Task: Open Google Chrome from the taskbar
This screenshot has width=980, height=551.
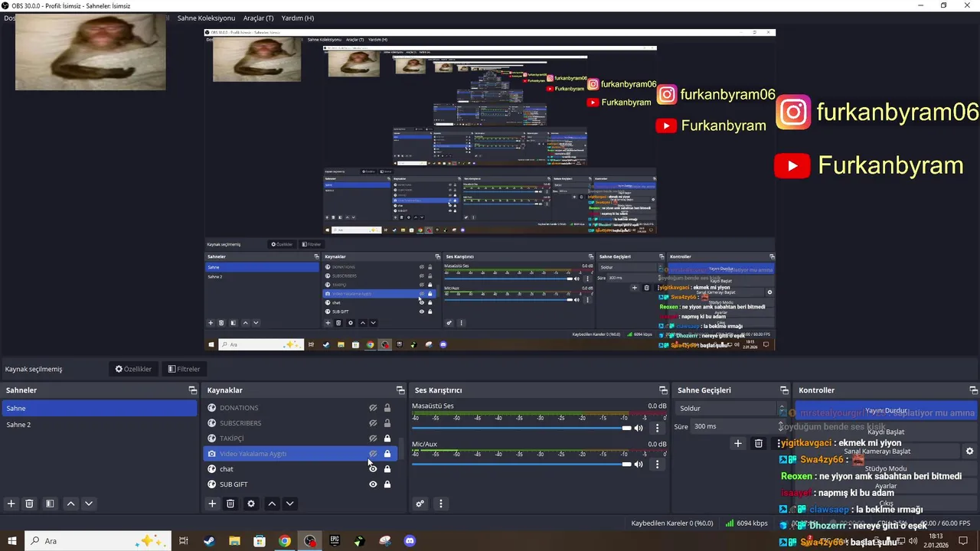Action: [285, 541]
